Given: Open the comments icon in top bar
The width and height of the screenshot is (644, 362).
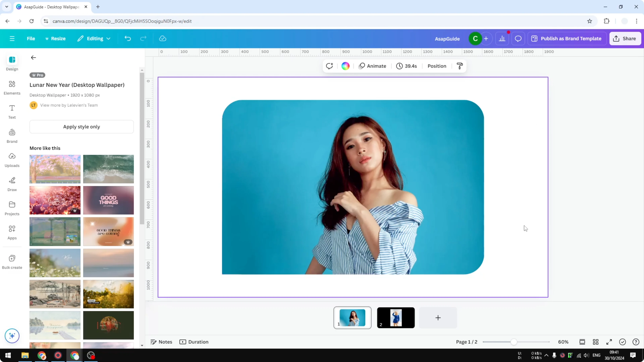Looking at the screenshot, I should [x=518, y=38].
